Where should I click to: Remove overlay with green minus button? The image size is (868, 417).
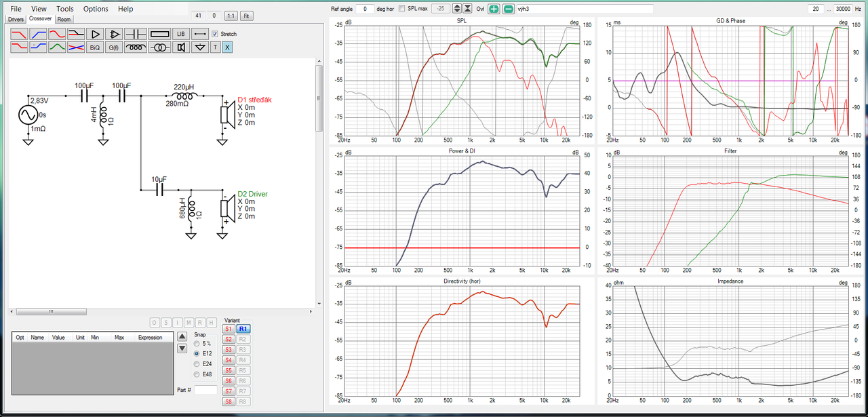pos(508,9)
